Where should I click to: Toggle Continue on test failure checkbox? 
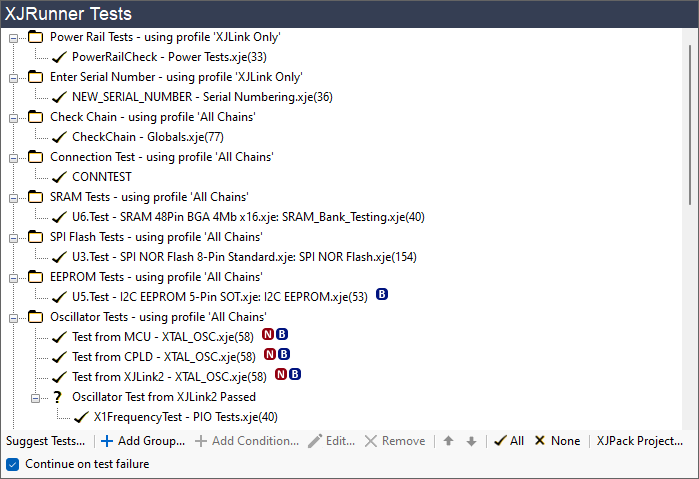tap(12, 464)
